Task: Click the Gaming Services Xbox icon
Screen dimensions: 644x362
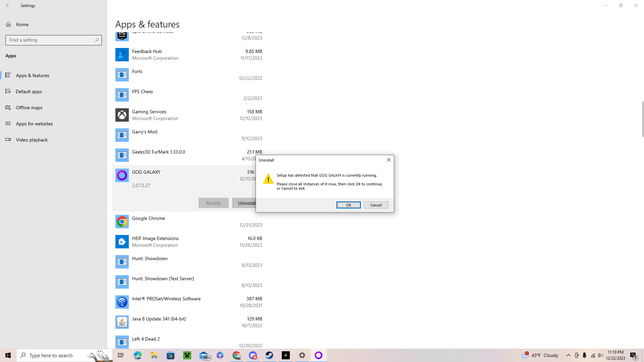Action: coord(122,115)
